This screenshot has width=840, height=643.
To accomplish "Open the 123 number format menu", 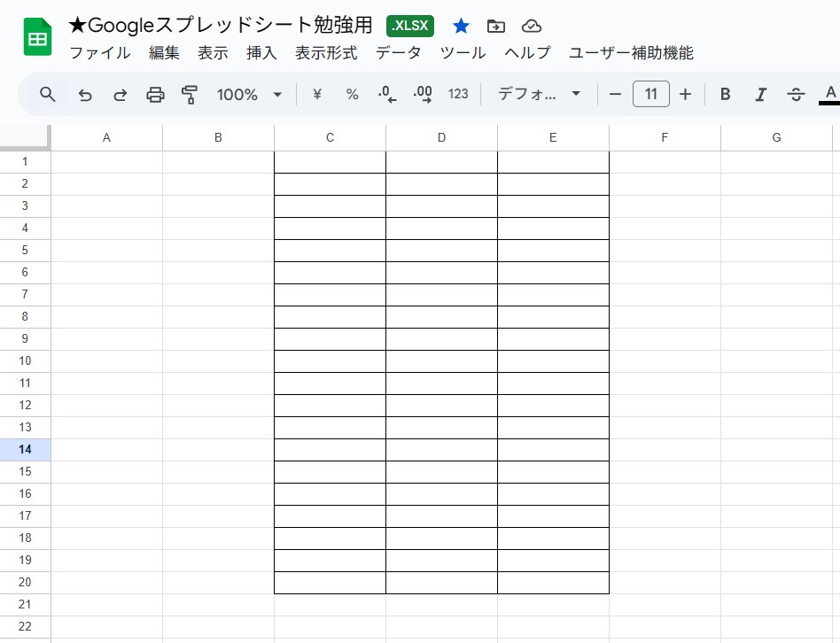I will [x=458, y=94].
